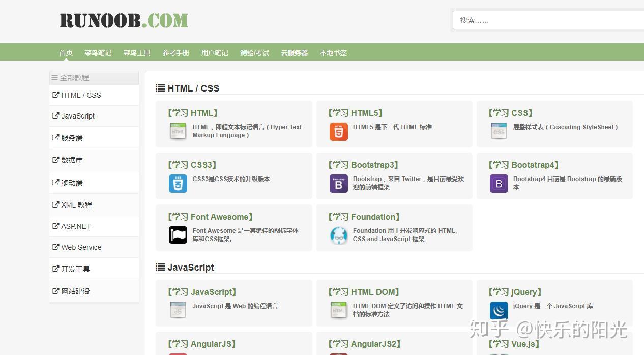Click the list icon before JavaScript heading

pyautogui.click(x=160, y=267)
